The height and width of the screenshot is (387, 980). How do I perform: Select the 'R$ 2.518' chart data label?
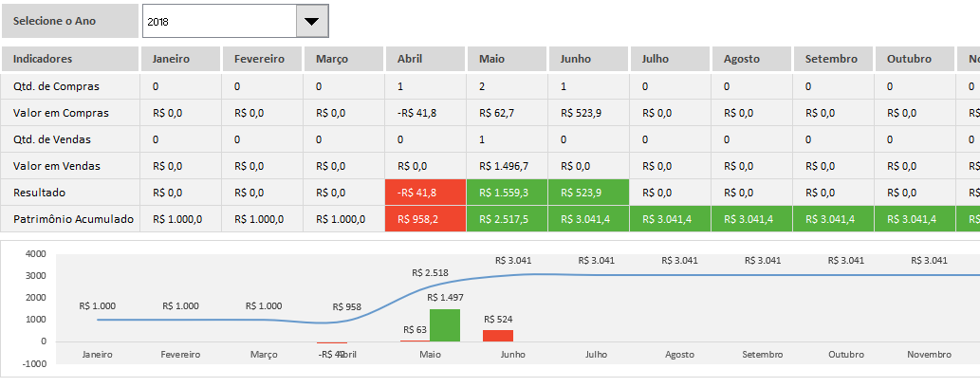click(x=430, y=272)
